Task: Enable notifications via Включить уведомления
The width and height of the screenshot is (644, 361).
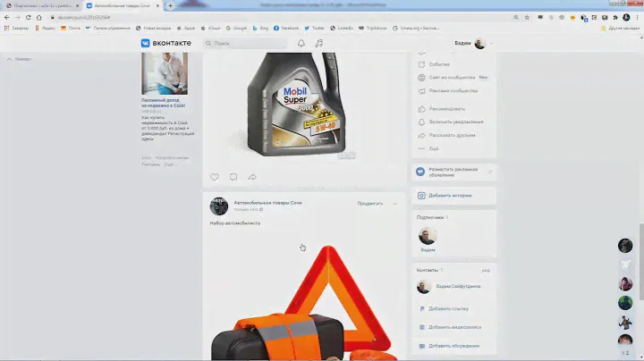Action: 456,122
